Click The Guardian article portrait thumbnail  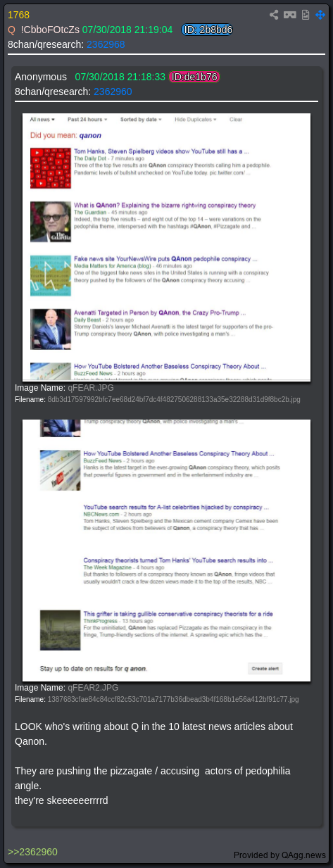(51, 222)
